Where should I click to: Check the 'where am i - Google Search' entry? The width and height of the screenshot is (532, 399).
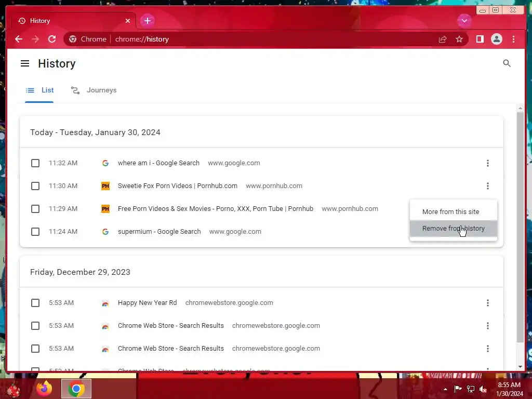click(35, 163)
